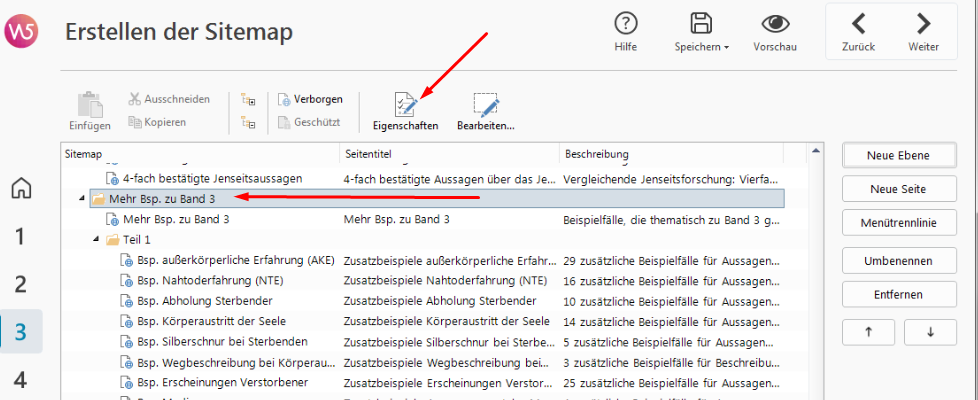The width and height of the screenshot is (978, 400).
Task: Toggle Geschützt protected state
Action: pos(310,122)
